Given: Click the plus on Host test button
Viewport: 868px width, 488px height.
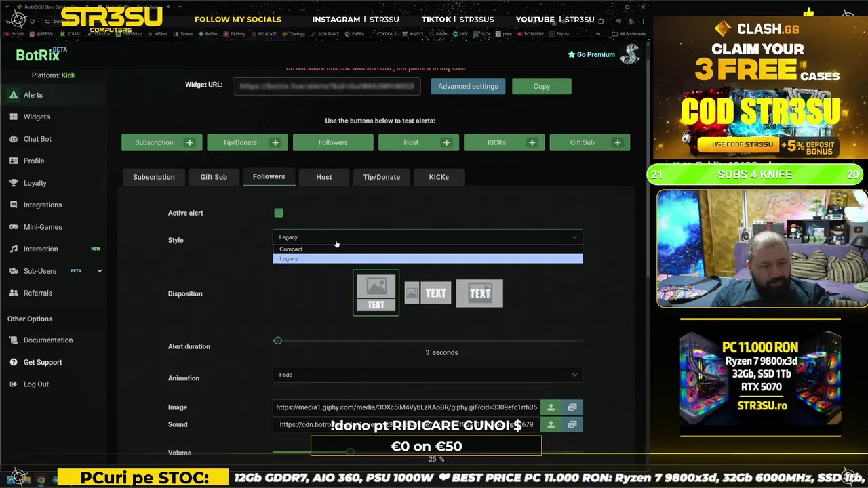Looking at the screenshot, I should [446, 142].
